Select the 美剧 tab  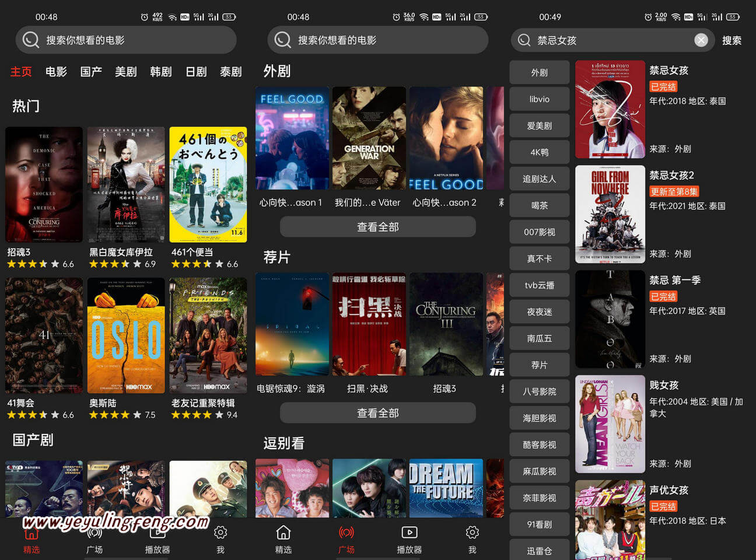(x=126, y=72)
